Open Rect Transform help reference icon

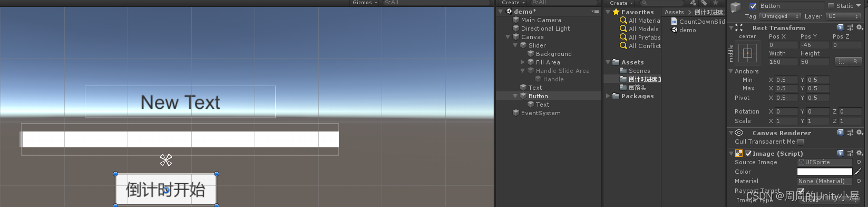pyautogui.click(x=841, y=27)
